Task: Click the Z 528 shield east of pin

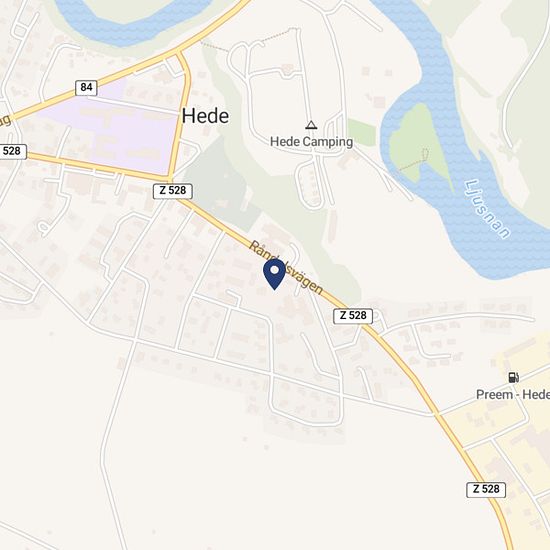Action: pos(353,316)
